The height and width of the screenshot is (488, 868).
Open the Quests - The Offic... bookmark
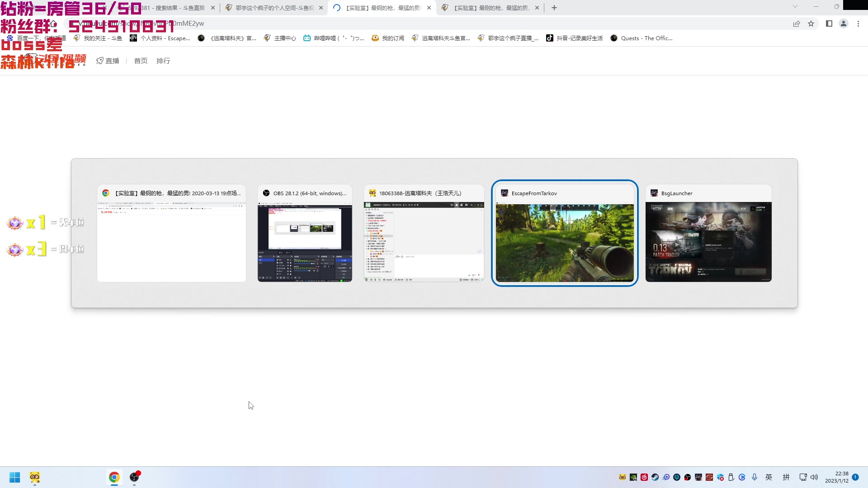(x=642, y=38)
